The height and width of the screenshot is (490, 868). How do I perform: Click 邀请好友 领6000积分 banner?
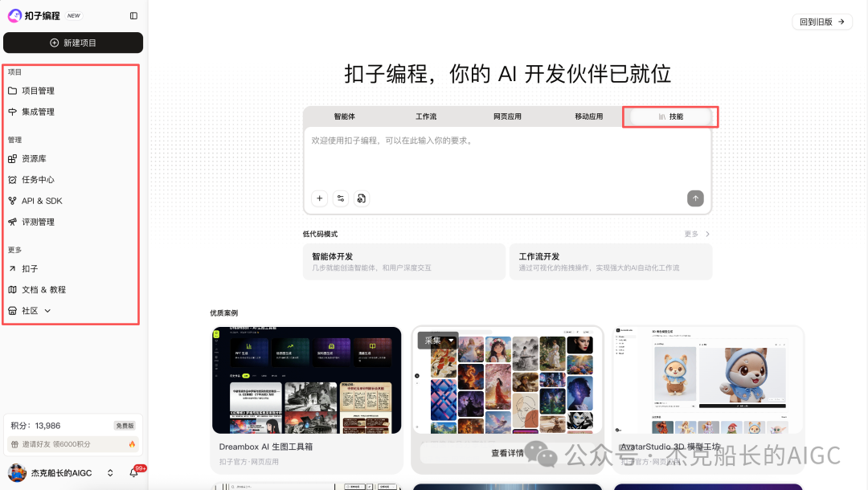click(73, 444)
